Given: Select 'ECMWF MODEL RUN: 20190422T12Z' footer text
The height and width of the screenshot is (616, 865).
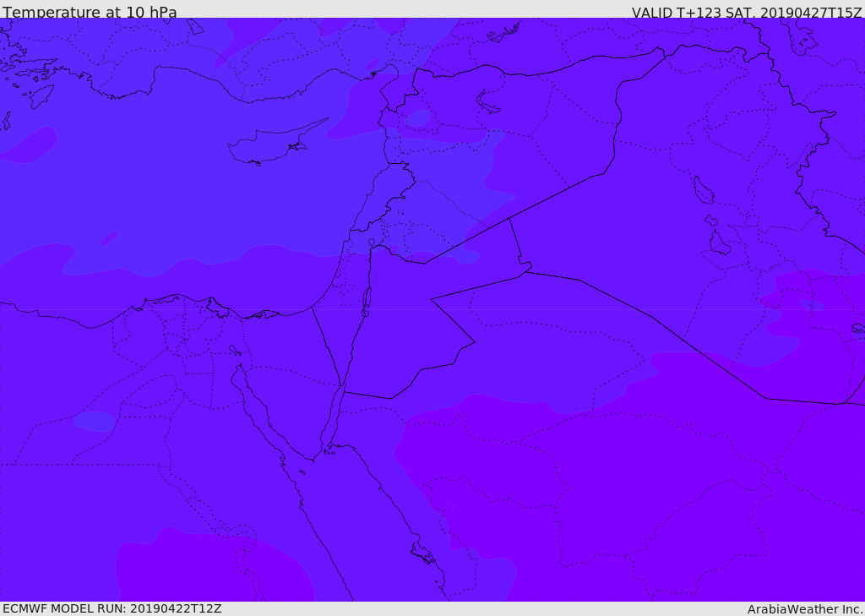Looking at the screenshot, I should click(x=112, y=609).
